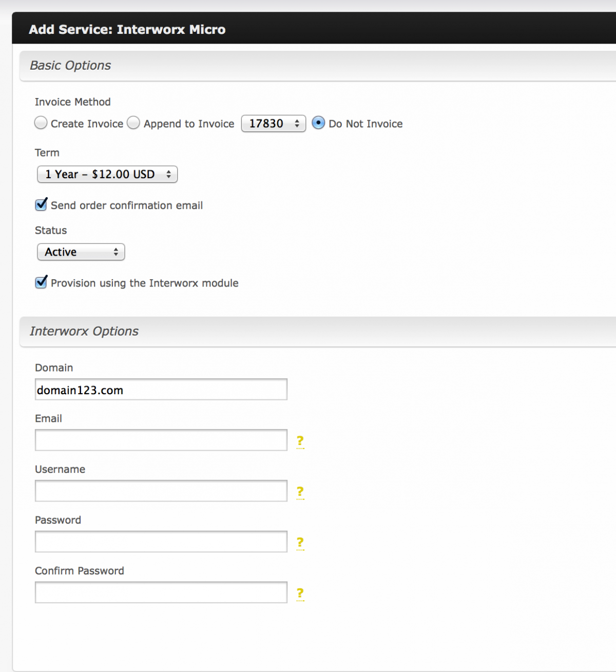
Task: Select the Do Not Invoice radio button
Action: 318,123
